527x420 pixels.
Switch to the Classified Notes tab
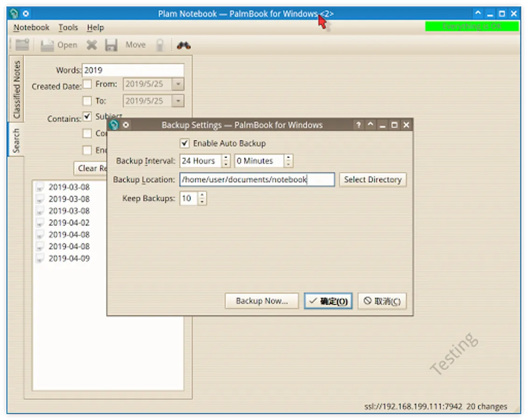pos(16,90)
